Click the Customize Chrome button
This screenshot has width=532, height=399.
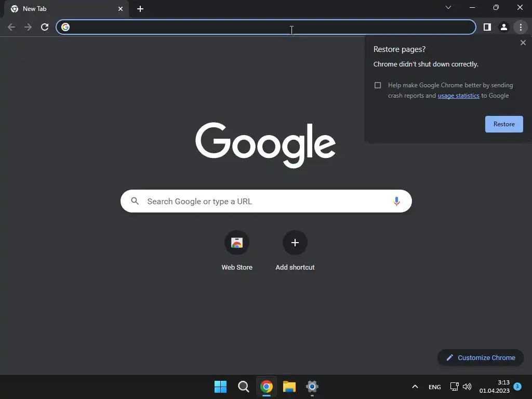click(481, 357)
